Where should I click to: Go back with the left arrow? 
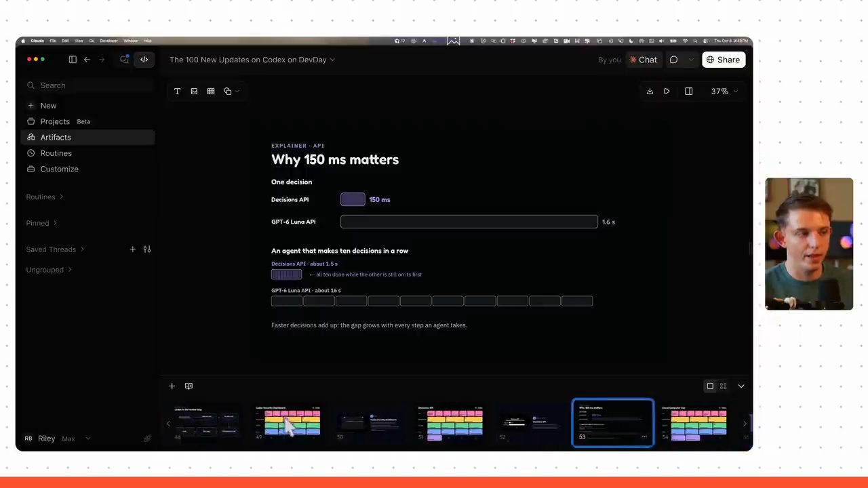click(87, 60)
